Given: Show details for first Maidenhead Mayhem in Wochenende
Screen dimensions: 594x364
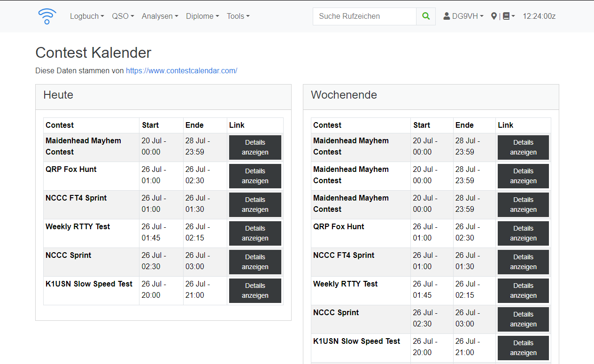Looking at the screenshot, I should click(523, 147).
